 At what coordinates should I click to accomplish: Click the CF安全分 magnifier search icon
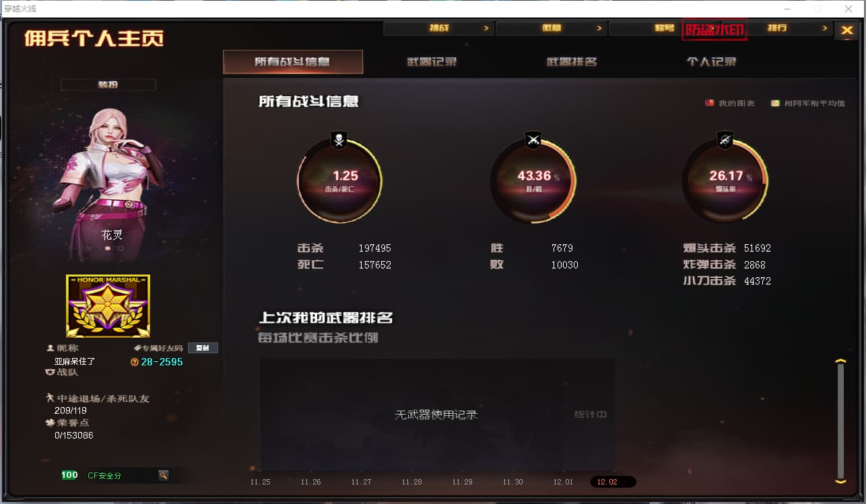pyautogui.click(x=163, y=475)
